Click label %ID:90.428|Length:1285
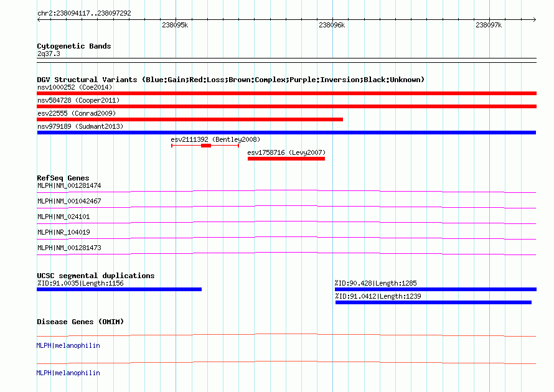 pyautogui.click(x=376, y=283)
